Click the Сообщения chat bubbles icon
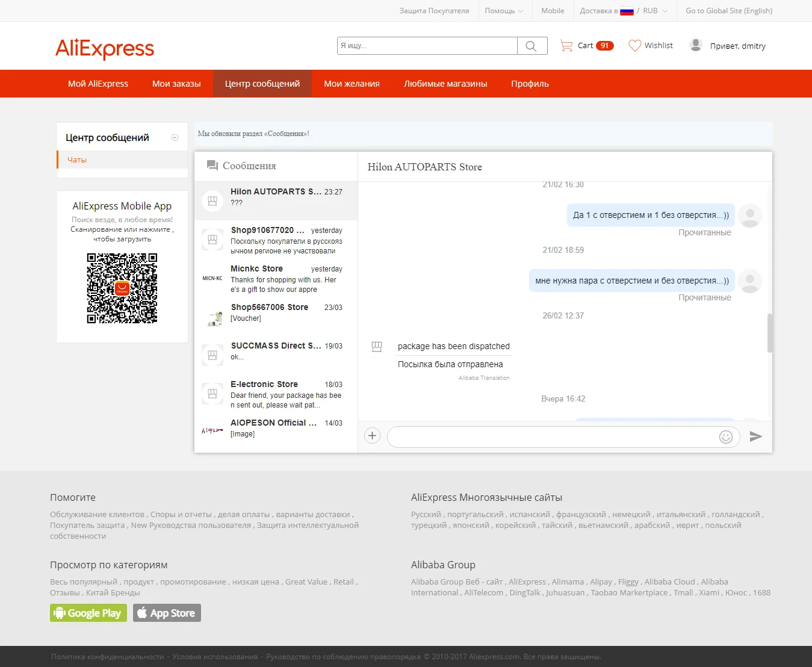The height and width of the screenshot is (667, 812). (x=212, y=166)
